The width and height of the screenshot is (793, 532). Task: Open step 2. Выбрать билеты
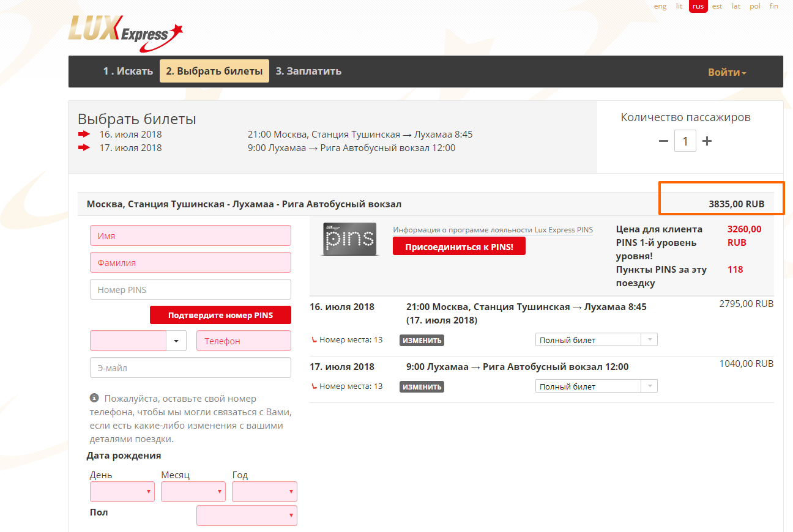point(214,71)
